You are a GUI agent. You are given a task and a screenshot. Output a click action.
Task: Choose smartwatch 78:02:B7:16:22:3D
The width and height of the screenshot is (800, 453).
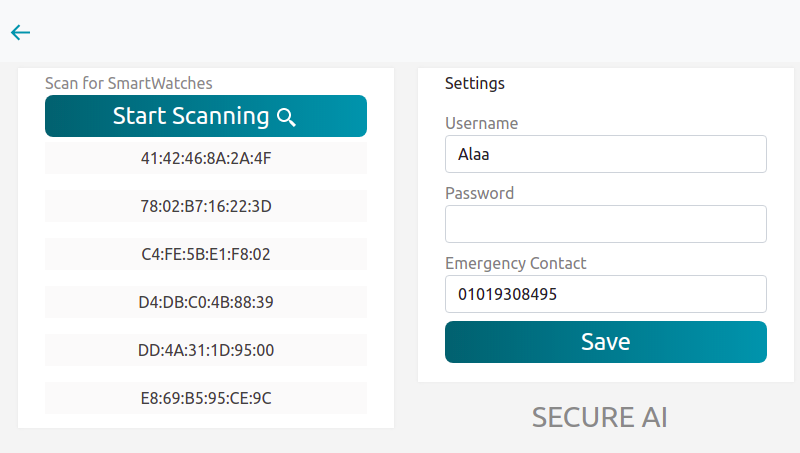click(x=206, y=206)
